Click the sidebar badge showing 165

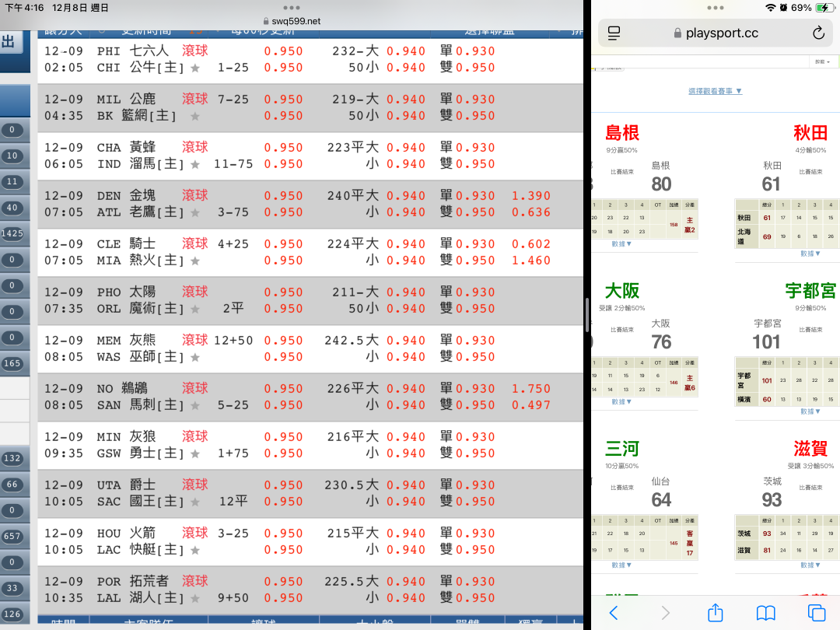click(x=12, y=363)
